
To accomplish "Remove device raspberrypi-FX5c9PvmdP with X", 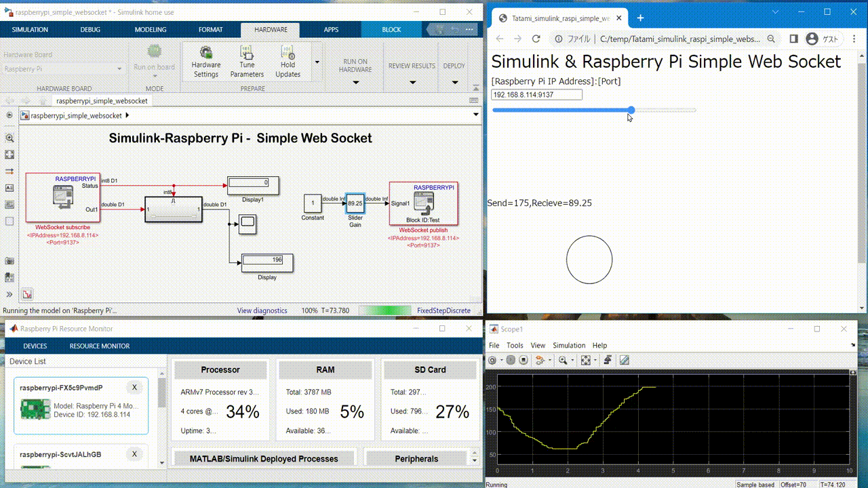I will 134,388.
